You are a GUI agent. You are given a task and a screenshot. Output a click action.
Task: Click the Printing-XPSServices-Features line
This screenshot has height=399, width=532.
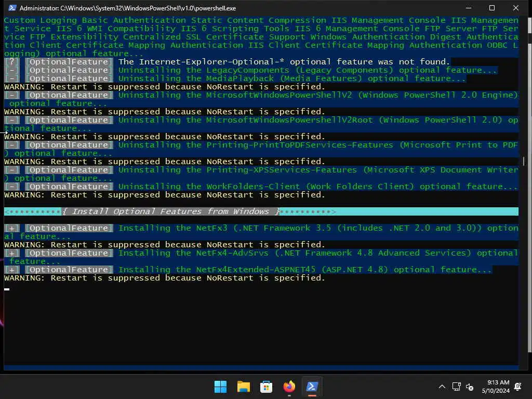tap(261, 174)
